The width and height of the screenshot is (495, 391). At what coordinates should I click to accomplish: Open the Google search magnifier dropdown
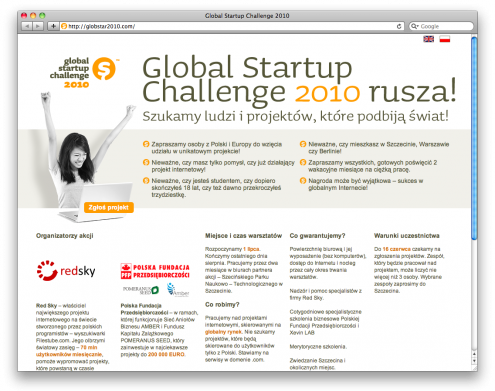415,26
